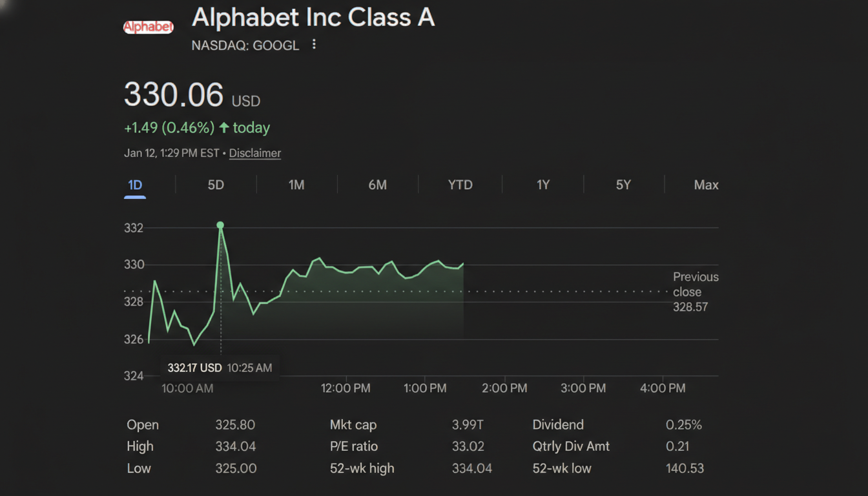The width and height of the screenshot is (868, 496).
Task: Switch to the 1Y chart view
Action: [543, 185]
